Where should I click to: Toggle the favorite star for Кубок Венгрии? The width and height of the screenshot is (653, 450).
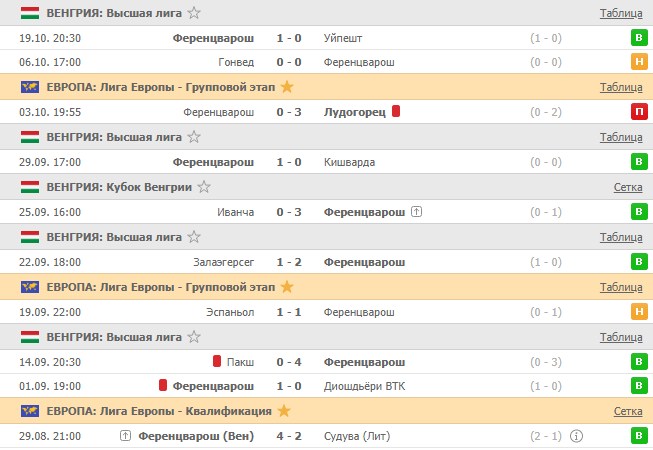coord(204,187)
